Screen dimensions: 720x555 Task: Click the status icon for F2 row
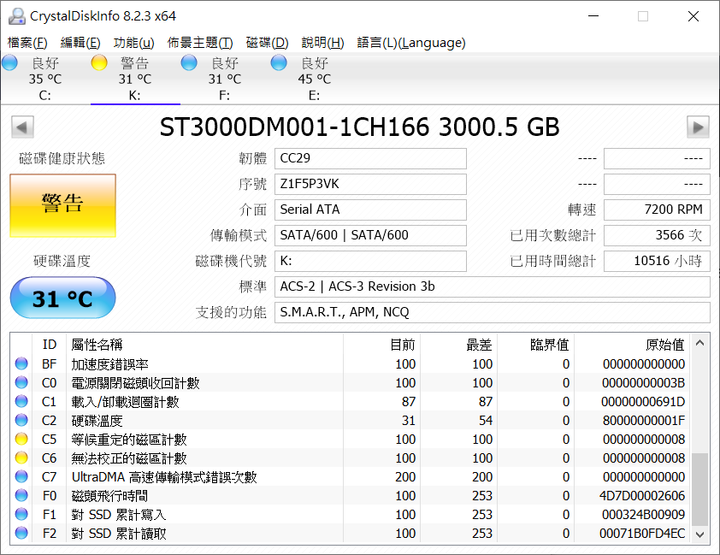[22, 533]
